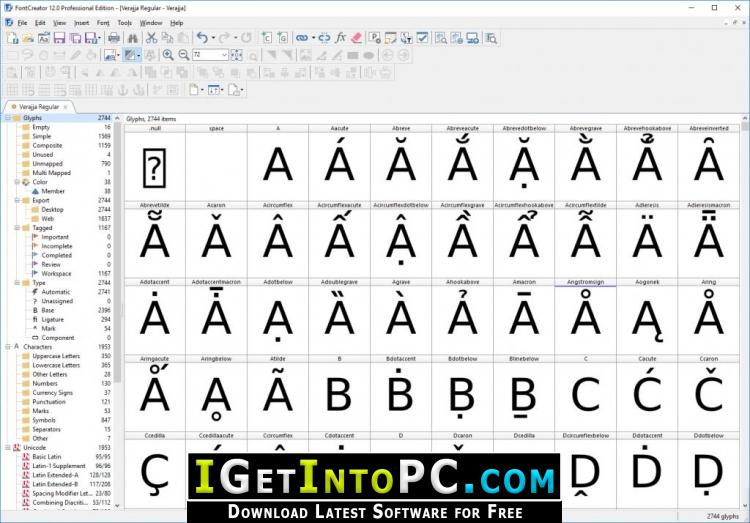This screenshot has height=523, width=750.
Task: Click the Undo arrow icon
Action: pyautogui.click(x=202, y=38)
